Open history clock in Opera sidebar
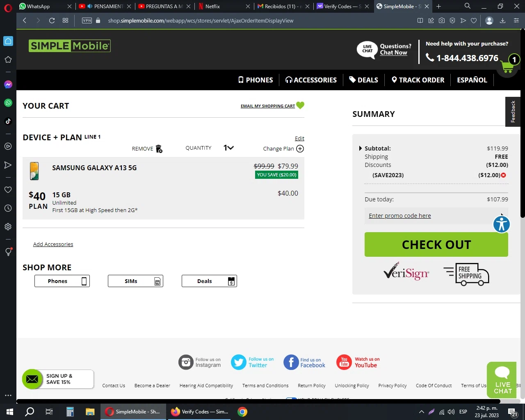Image resolution: width=525 pixels, height=420 pixels. (x=8, y=208)
